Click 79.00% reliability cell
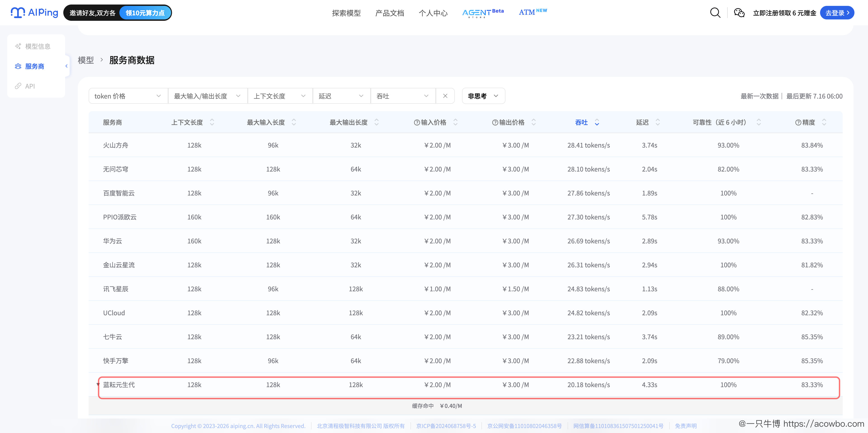The width and height of the screenshot is (868, 433). [728, 360]
